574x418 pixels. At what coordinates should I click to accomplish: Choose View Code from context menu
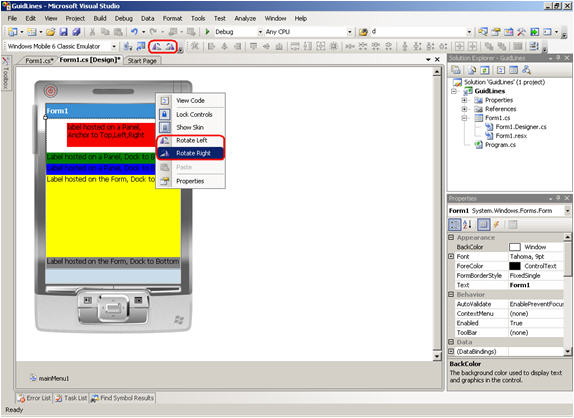tap(191, 101)
